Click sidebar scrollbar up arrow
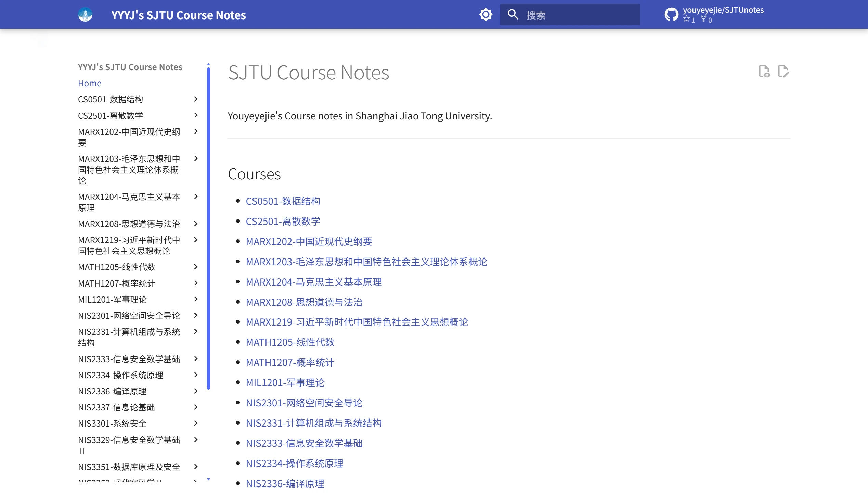The image size is (868, 493). click(x=208, y=64)
